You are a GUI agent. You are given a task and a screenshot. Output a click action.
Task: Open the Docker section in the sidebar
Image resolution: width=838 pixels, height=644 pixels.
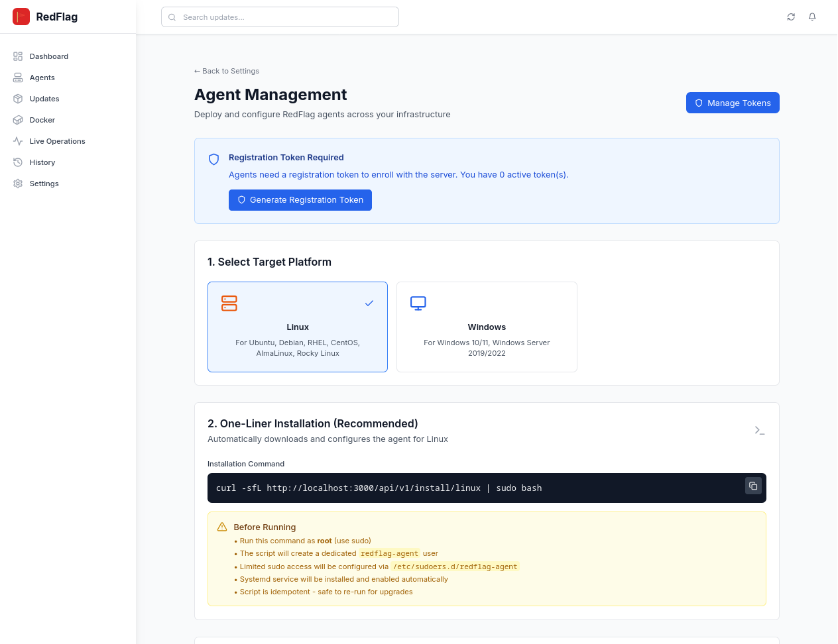[x=42, y=120]
